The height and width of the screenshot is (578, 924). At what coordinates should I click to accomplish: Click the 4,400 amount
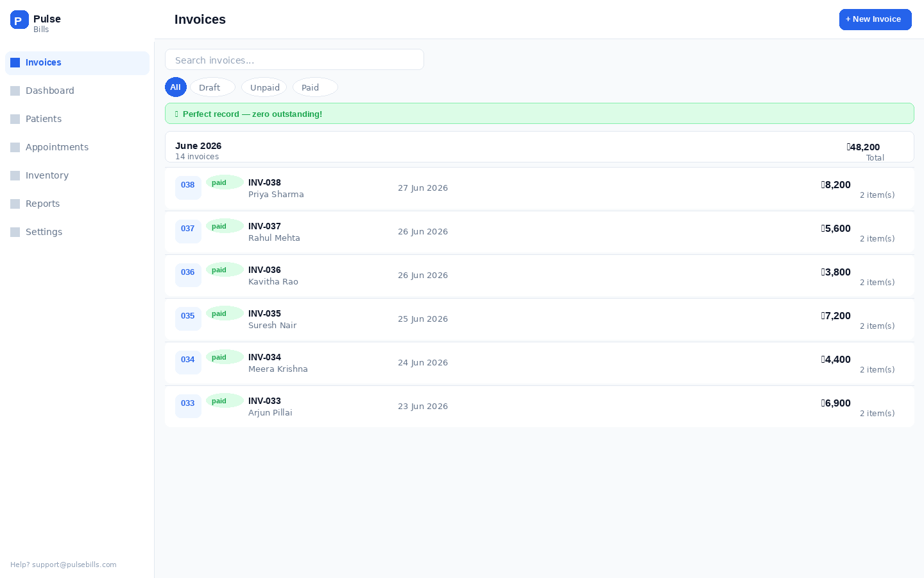(836, 360)
